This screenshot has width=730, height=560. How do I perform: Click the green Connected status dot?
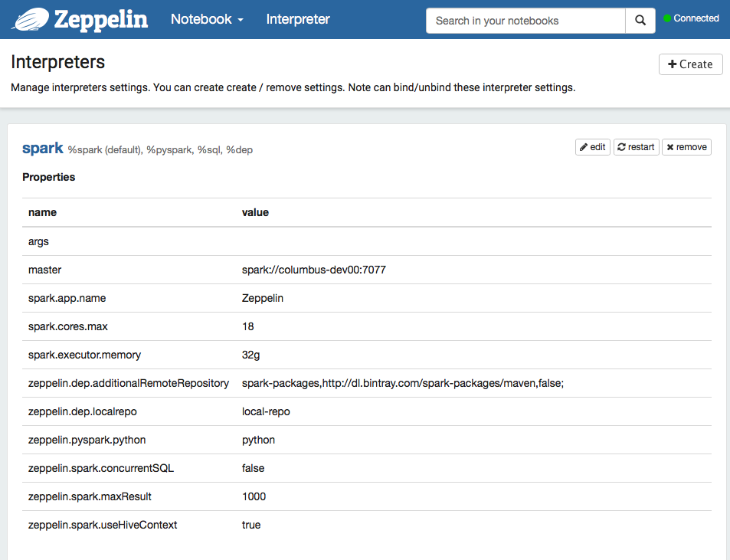(x=666, y=18)
